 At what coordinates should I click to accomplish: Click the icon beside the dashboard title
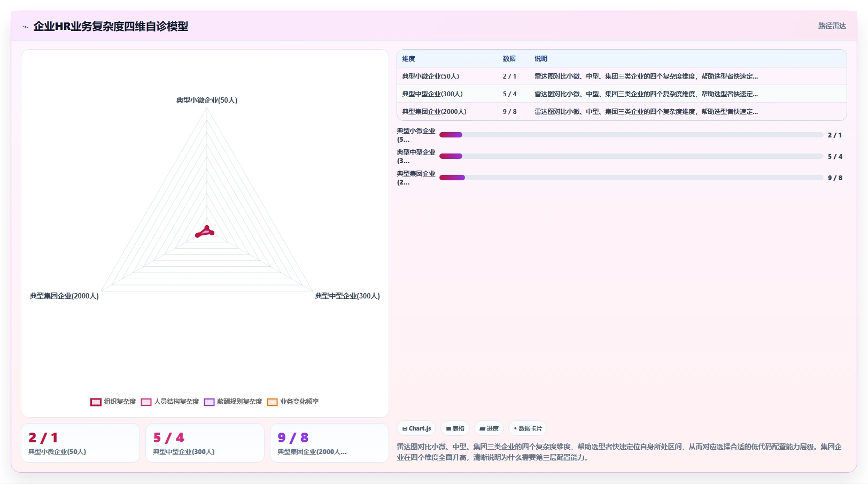(25, 26)
